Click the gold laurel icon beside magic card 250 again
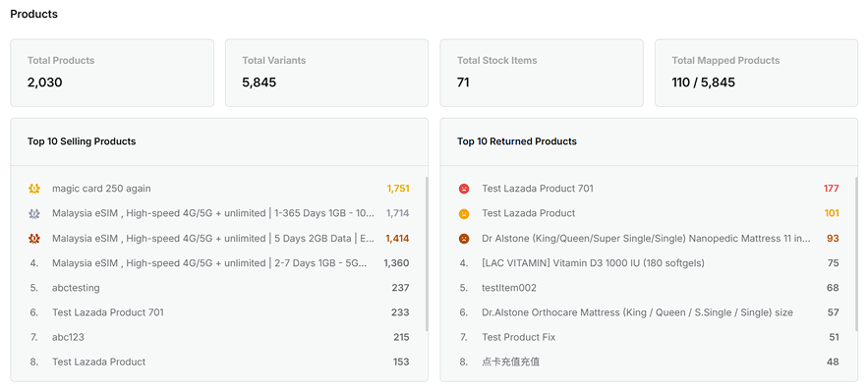 pos(34,189)
